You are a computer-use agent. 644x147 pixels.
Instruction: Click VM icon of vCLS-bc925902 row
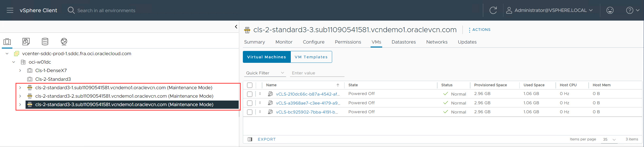coord(270,112)
